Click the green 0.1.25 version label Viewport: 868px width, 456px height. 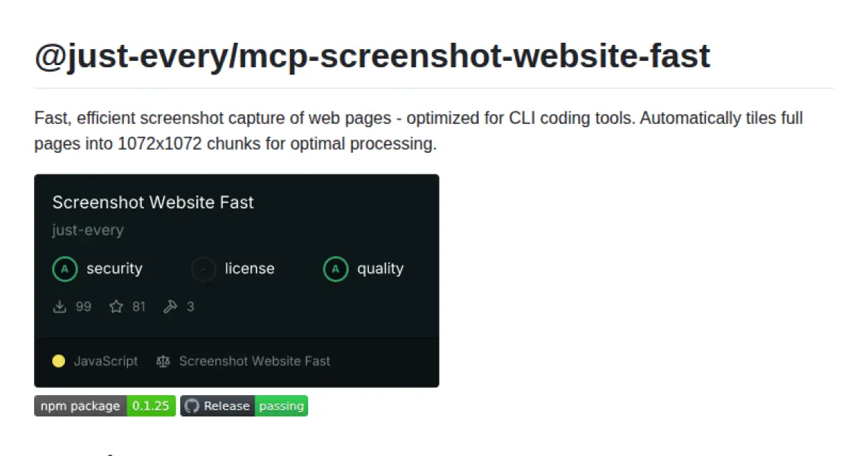[150, 406]
